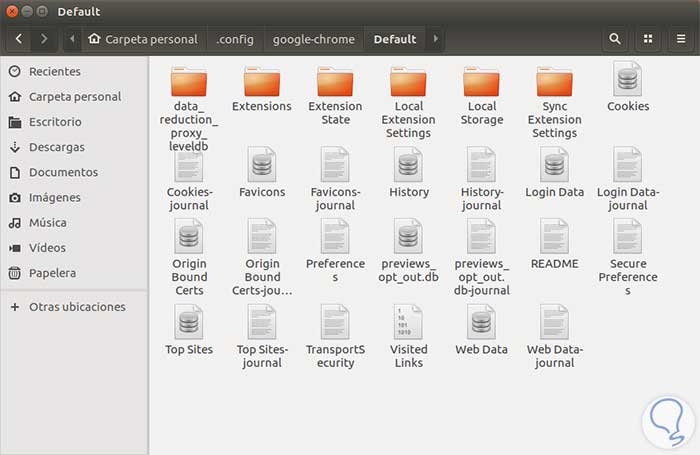Go to .config in the path bar
700x455 pixels.
235,39
